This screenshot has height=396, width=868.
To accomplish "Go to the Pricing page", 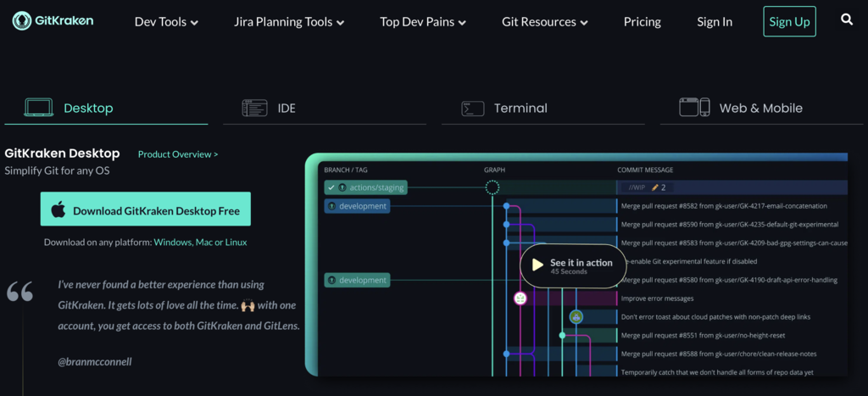I will coord(642,22).
